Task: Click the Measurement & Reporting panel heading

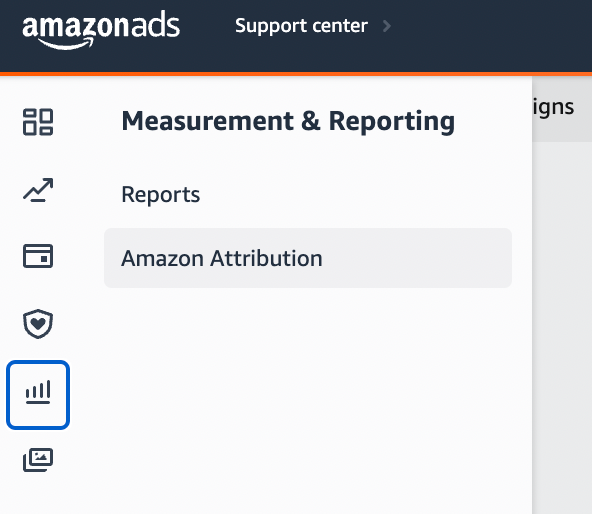Action: pos(288,121)
